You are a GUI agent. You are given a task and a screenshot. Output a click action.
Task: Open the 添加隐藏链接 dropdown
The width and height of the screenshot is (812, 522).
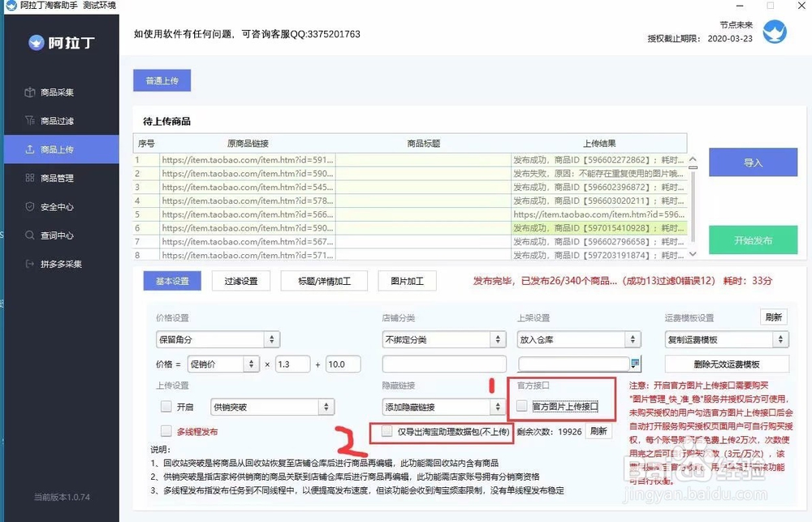444,407
